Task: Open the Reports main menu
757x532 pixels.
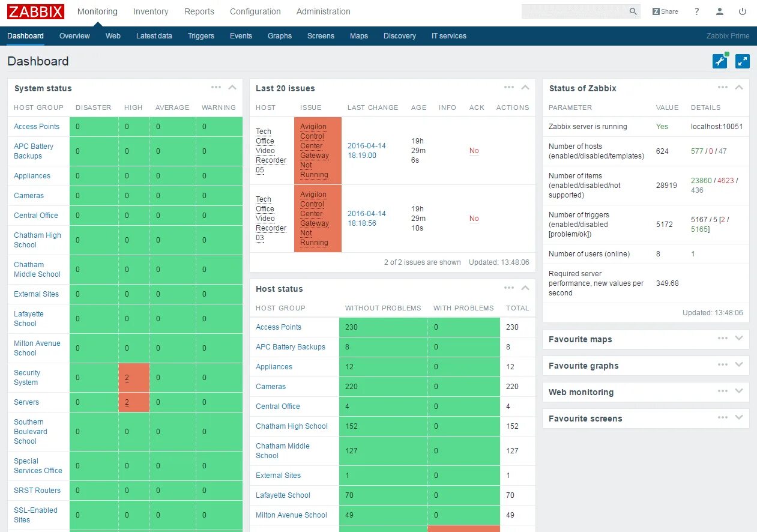Action: tap(199, 11)
